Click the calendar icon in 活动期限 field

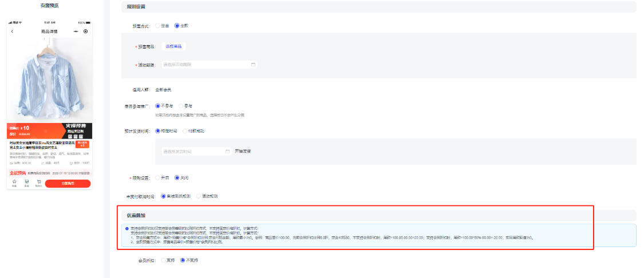(253, 65)
